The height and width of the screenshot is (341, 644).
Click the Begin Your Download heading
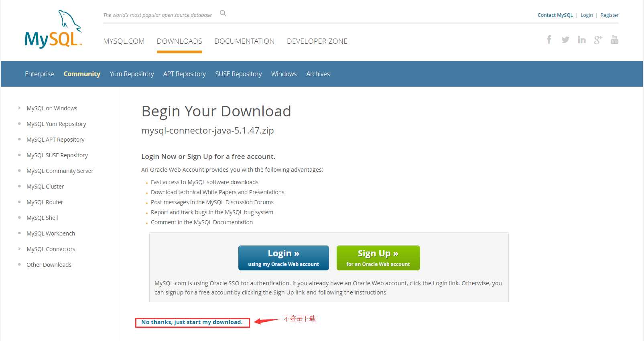tap(216, 112)
